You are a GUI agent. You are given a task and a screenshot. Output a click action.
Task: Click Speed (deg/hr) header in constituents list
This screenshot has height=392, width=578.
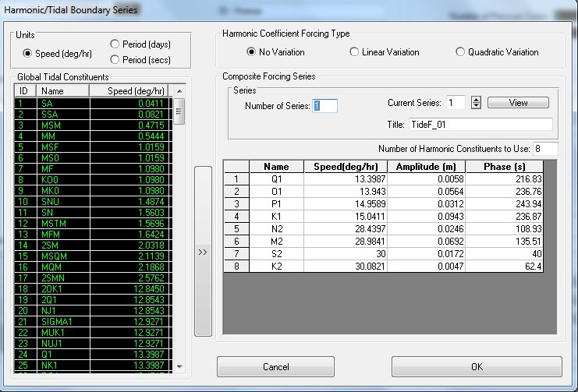tap(129, 91)
